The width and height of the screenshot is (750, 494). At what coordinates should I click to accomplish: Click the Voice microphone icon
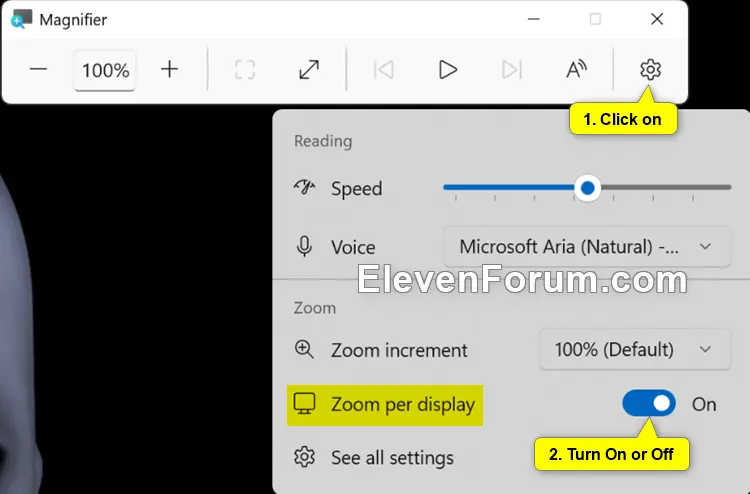(304, 247)
